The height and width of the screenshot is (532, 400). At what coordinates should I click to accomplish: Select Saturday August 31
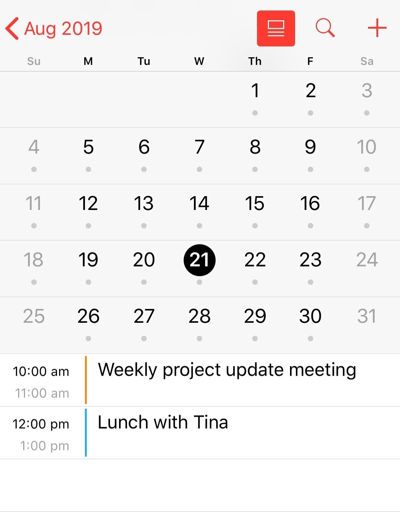click(x=367, y=316)
